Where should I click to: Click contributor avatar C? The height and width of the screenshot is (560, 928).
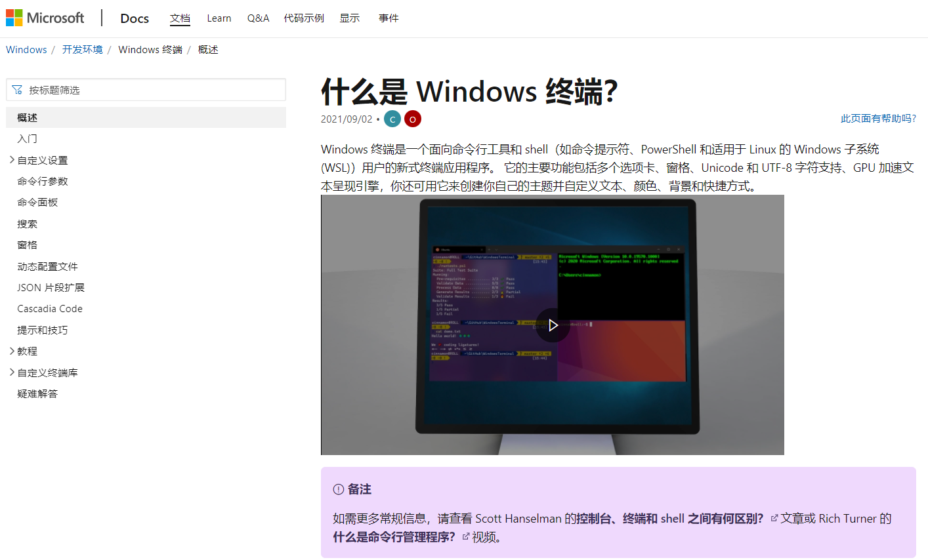(392, 119)
